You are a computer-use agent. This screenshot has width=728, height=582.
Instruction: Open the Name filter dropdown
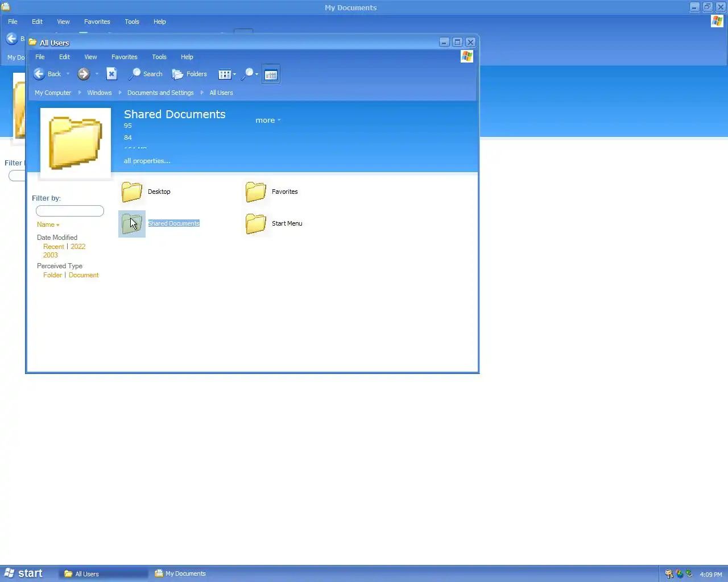click(48, 225)
